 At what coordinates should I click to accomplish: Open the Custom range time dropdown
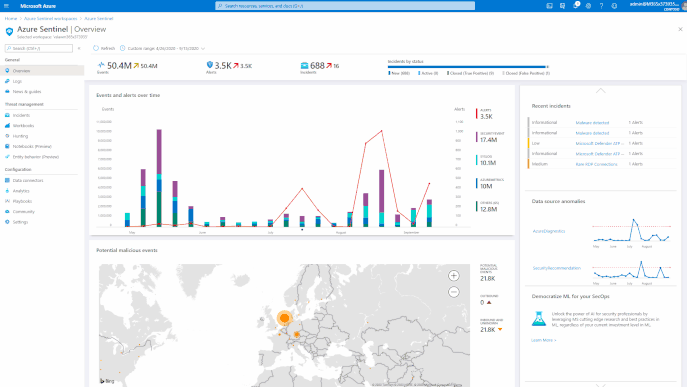pos(163,48)
